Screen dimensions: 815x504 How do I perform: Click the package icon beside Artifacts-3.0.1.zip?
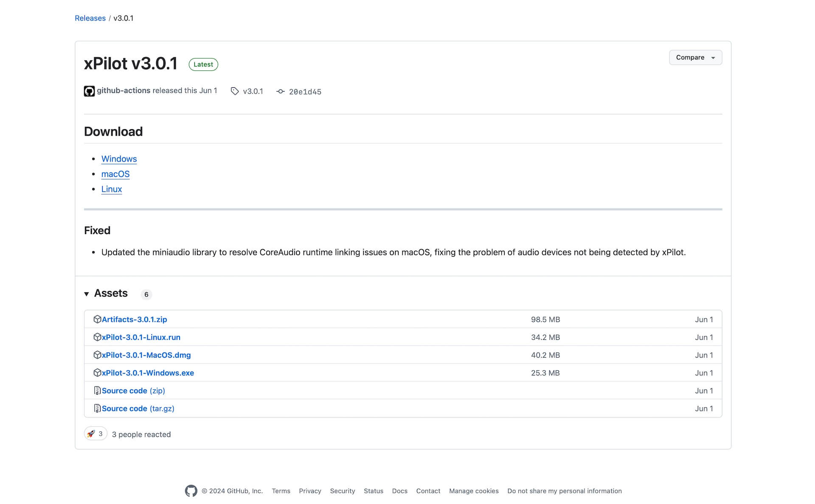point(97,319)
